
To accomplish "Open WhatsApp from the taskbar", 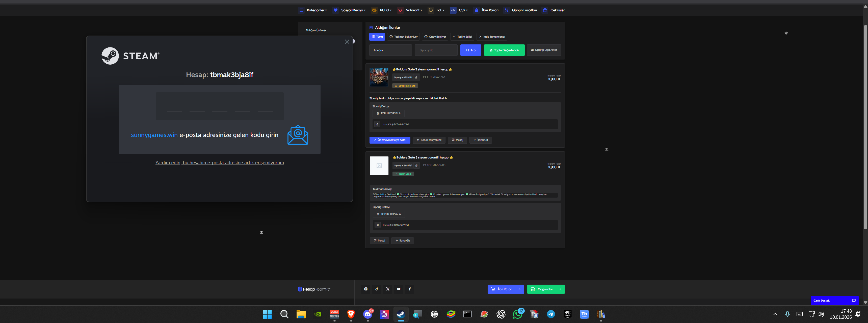I will [518, 314].
